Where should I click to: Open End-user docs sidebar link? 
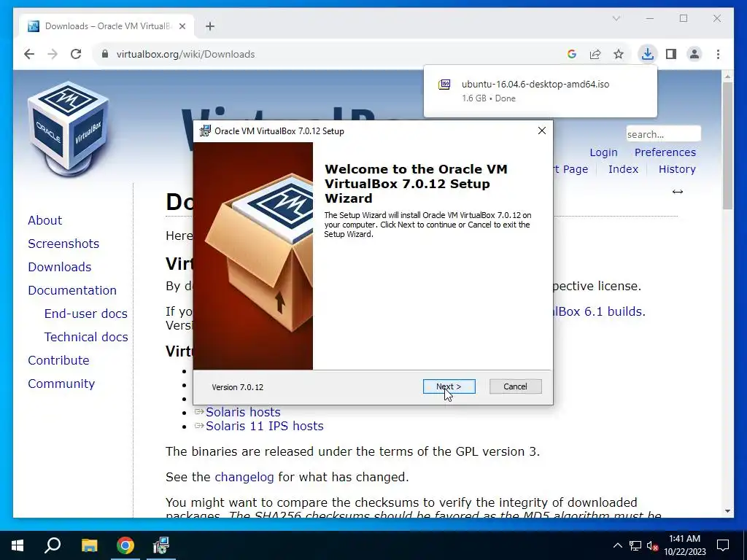tap(86, 314)
